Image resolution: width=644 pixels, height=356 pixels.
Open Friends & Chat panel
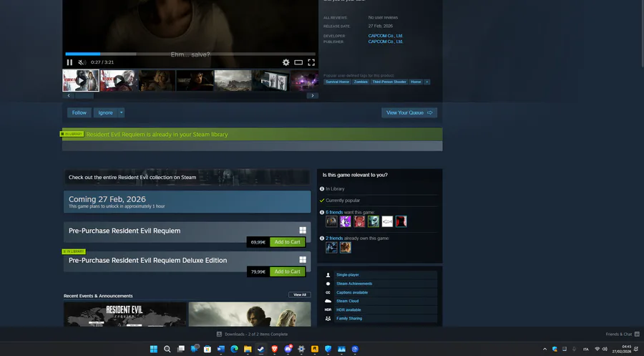pyautogui.click(x=623, y=335)
